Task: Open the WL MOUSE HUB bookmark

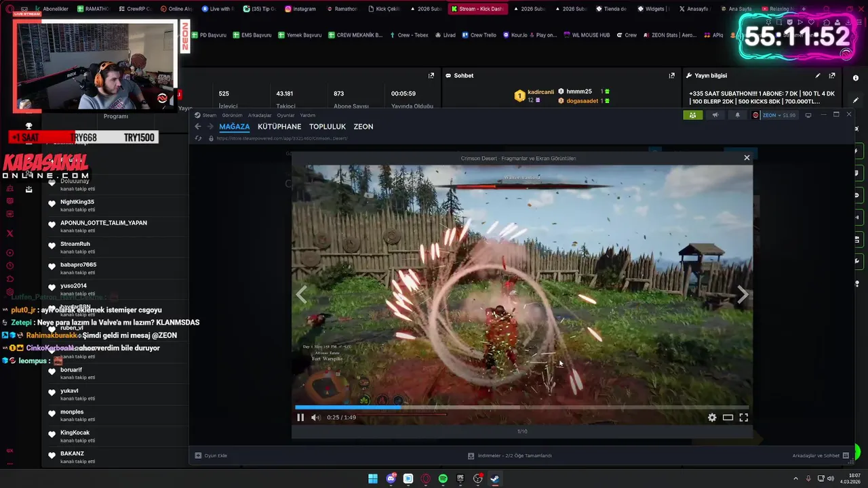Action: click(587, 35)
